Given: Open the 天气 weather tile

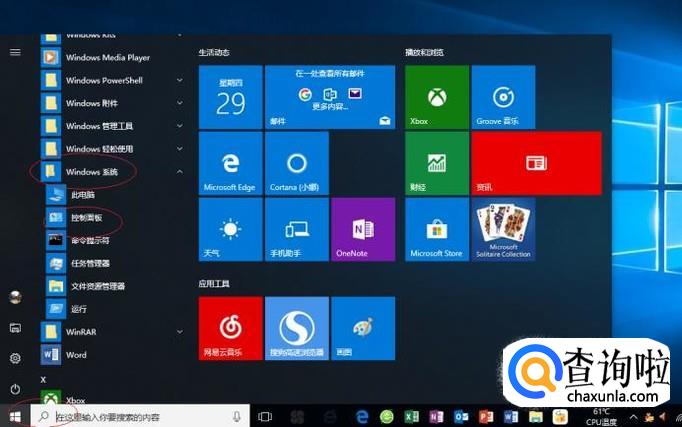Looking at the screenshot, I should click(x=230, y=229).
